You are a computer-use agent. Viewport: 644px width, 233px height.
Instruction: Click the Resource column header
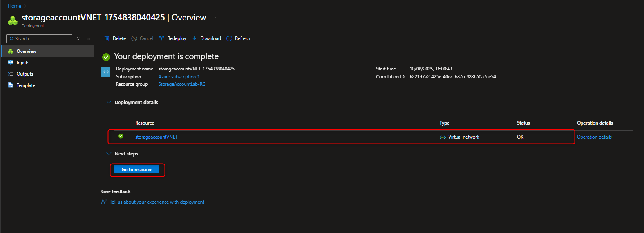[145, 123]
